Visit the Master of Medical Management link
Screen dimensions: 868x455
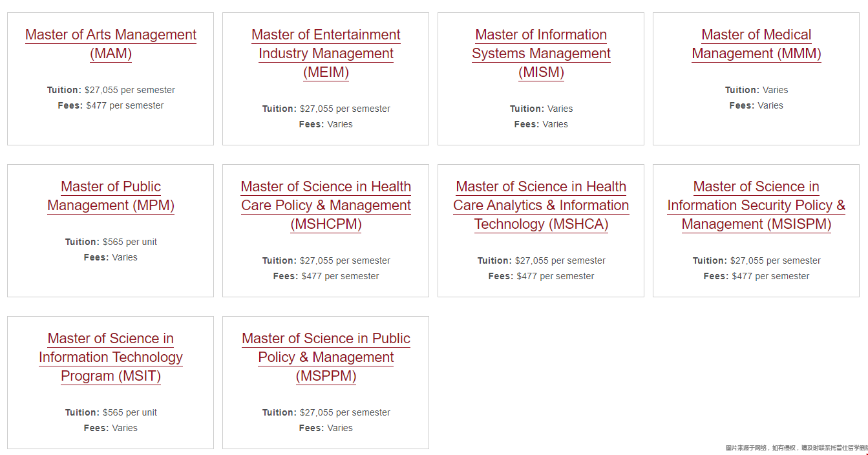click(756, 44)
